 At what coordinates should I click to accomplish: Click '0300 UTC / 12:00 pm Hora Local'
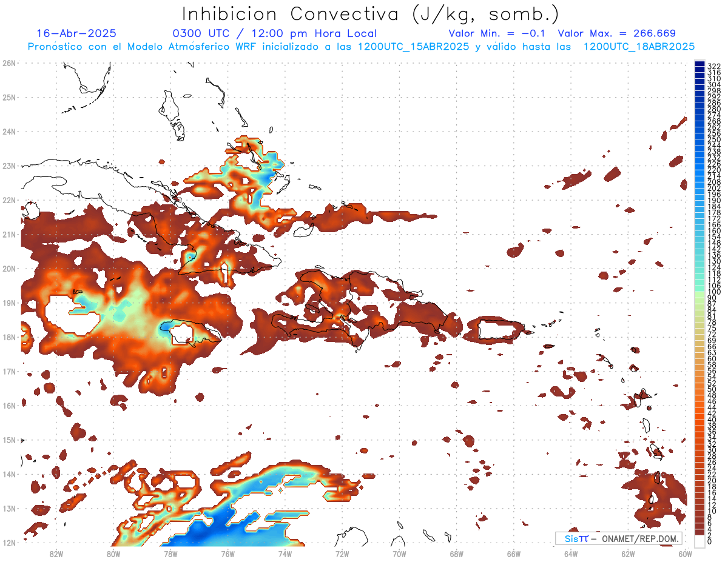pos(275,33)
